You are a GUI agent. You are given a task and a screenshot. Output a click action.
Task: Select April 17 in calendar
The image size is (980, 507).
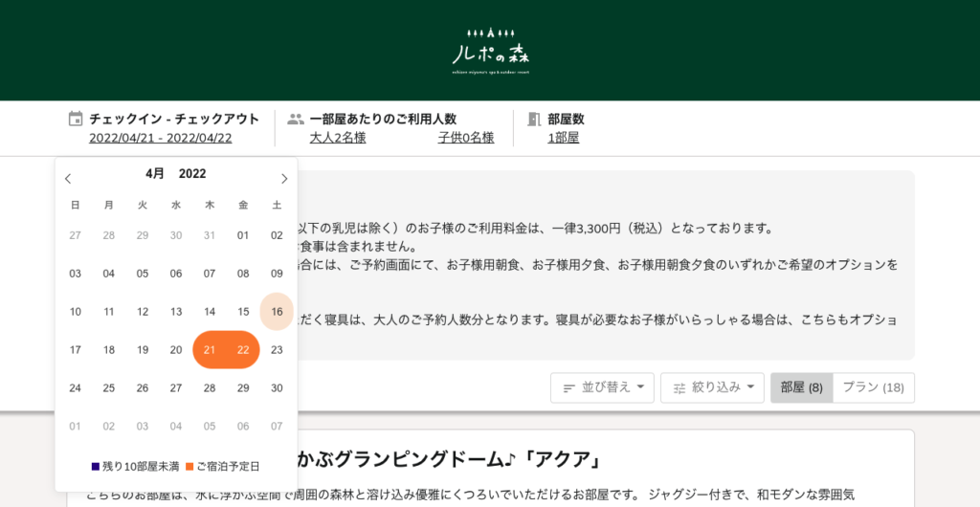(75, 350)
